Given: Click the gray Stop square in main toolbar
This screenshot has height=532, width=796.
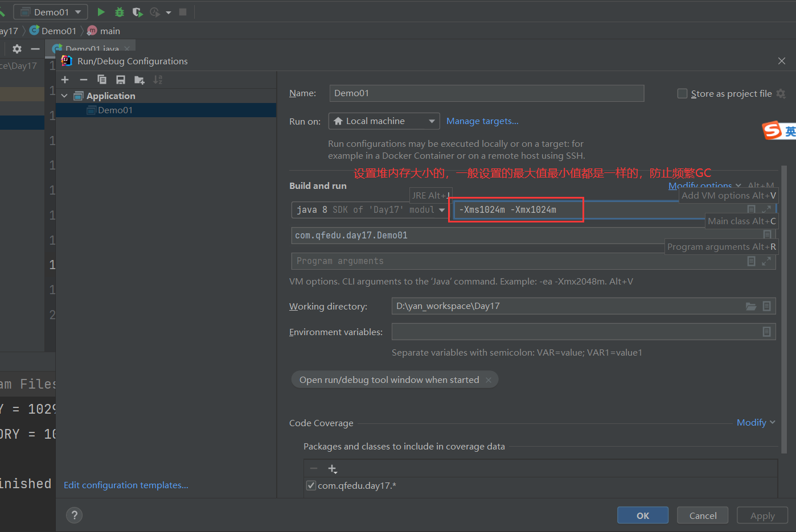Looking at the screenshot, I should (183, 12).
